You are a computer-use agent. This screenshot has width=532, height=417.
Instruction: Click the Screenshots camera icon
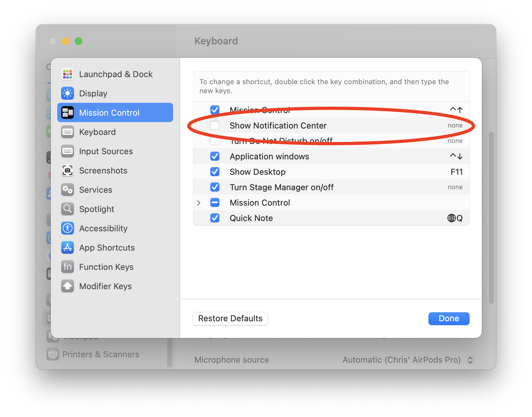point(68,171)
